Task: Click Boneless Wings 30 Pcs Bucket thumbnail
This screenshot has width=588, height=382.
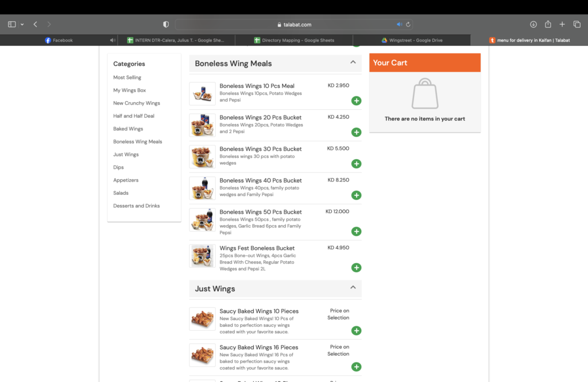Action: [x=202, y=156]
